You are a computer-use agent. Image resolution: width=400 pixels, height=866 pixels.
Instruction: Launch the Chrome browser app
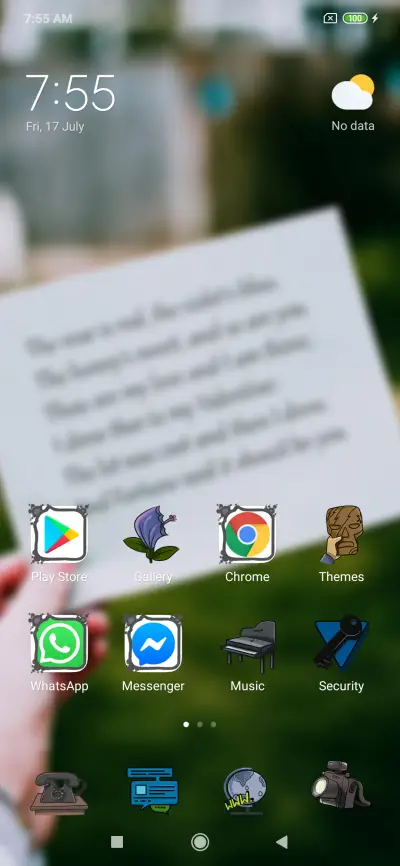[247, 534]
